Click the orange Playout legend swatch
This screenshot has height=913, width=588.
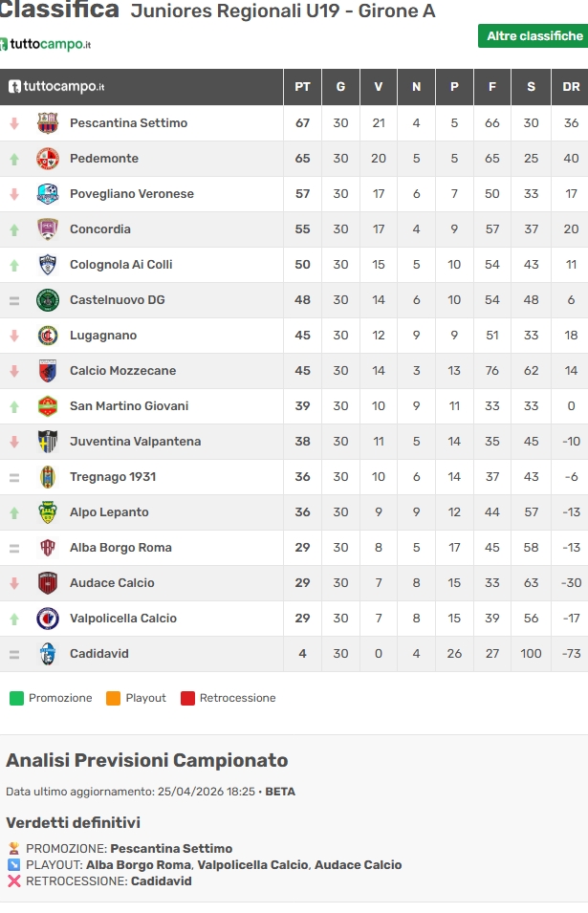(113, 698)
